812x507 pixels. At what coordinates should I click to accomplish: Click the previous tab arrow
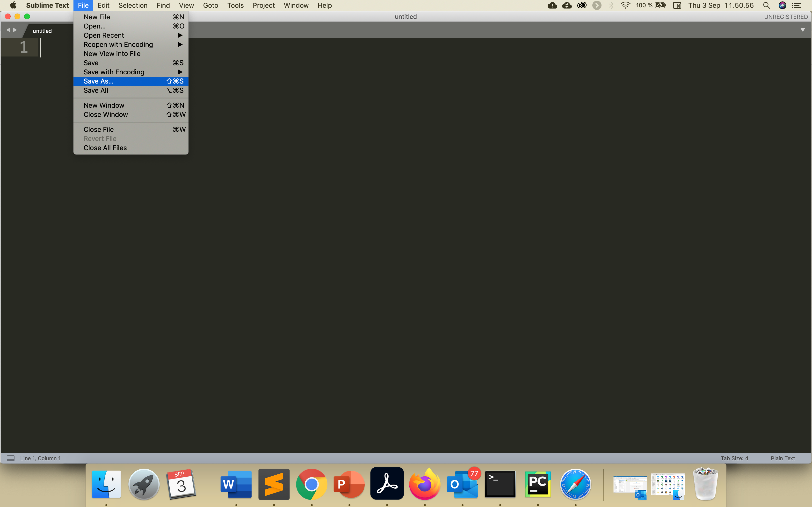[8, 30]
